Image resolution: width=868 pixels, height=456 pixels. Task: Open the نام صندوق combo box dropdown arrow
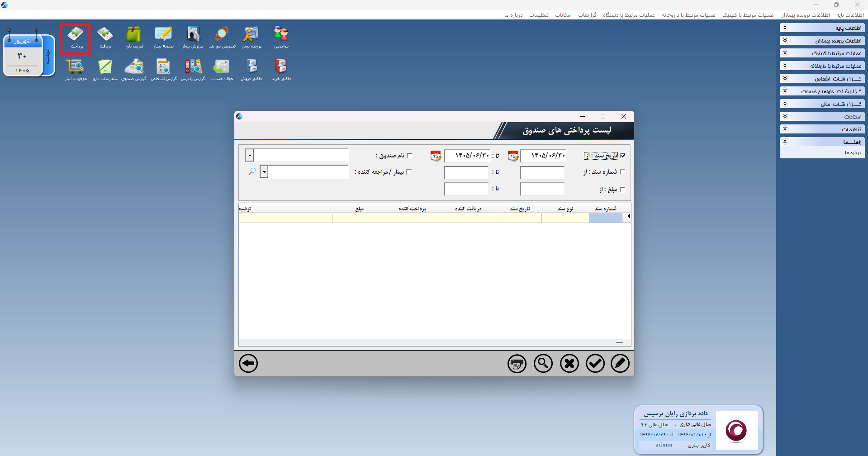coord(250,156)
